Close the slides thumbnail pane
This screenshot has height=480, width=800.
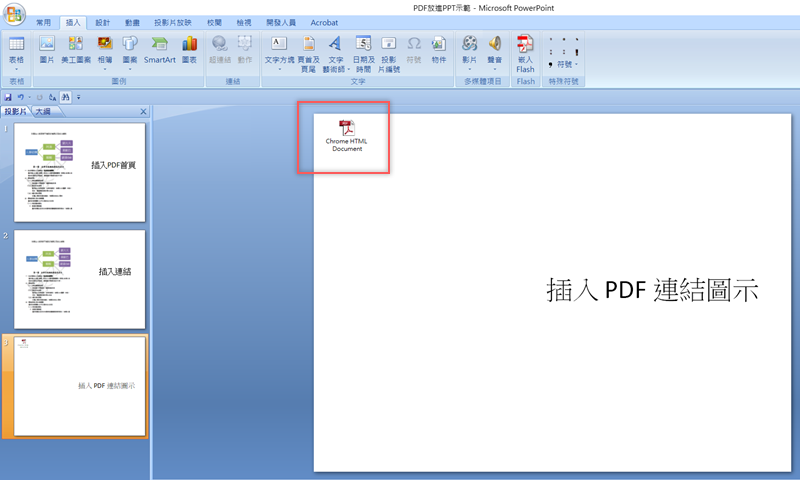coord(143,111)
